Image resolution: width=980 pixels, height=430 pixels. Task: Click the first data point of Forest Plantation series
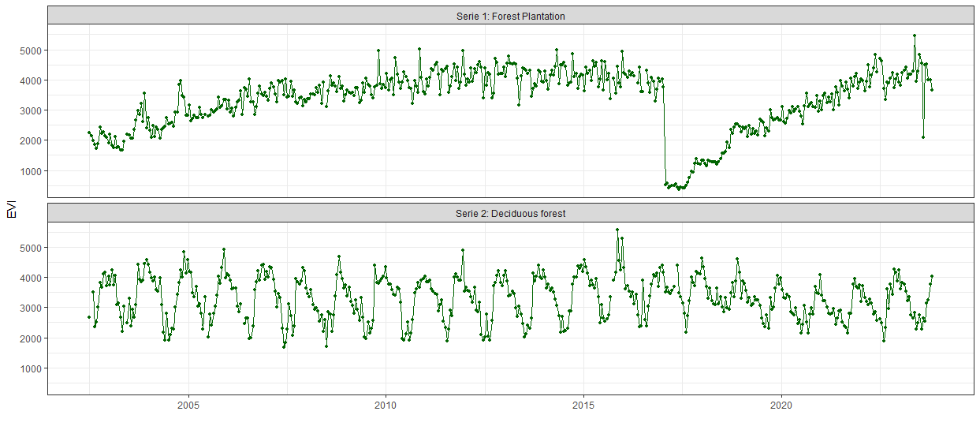[89, 133]
